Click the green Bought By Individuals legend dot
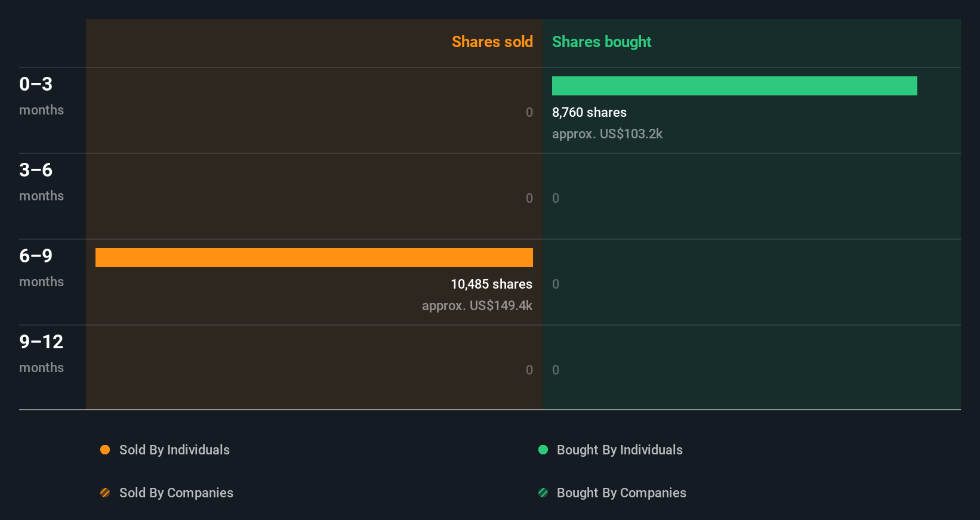Viewport: 980px width, 520px height. (x=543, y=450)
